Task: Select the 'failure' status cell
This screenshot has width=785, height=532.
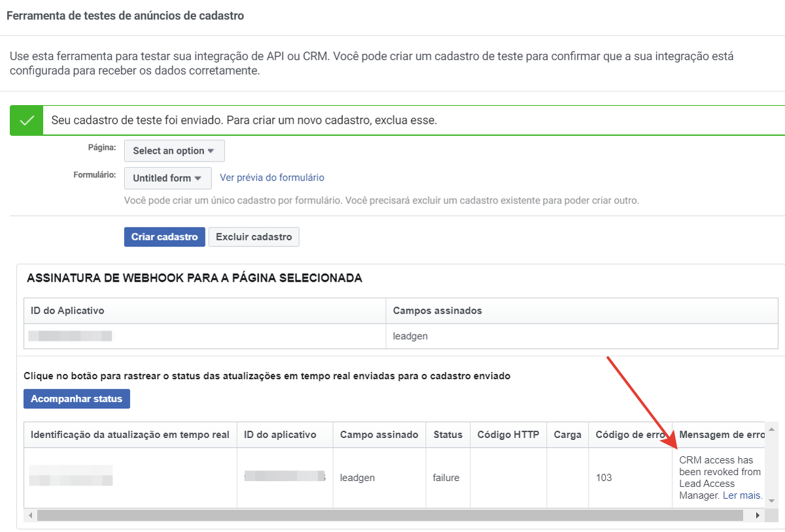Action: 446,478
